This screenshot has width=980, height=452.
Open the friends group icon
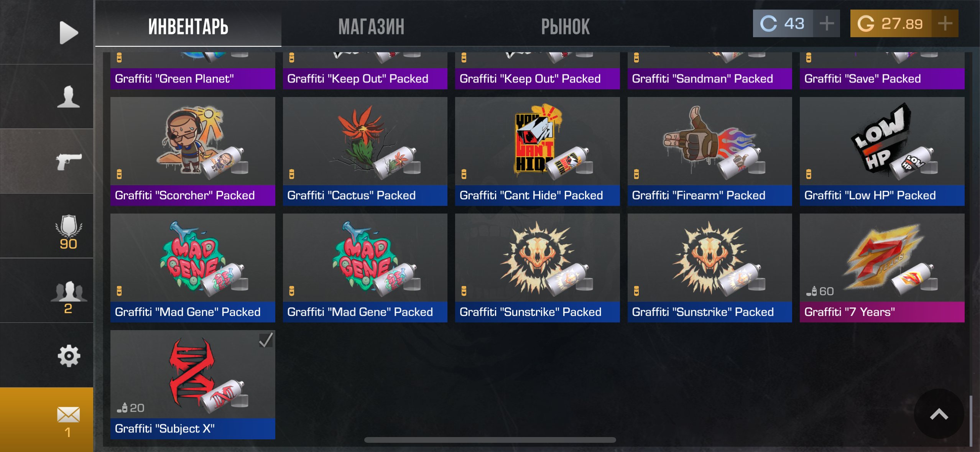[69, 297]
